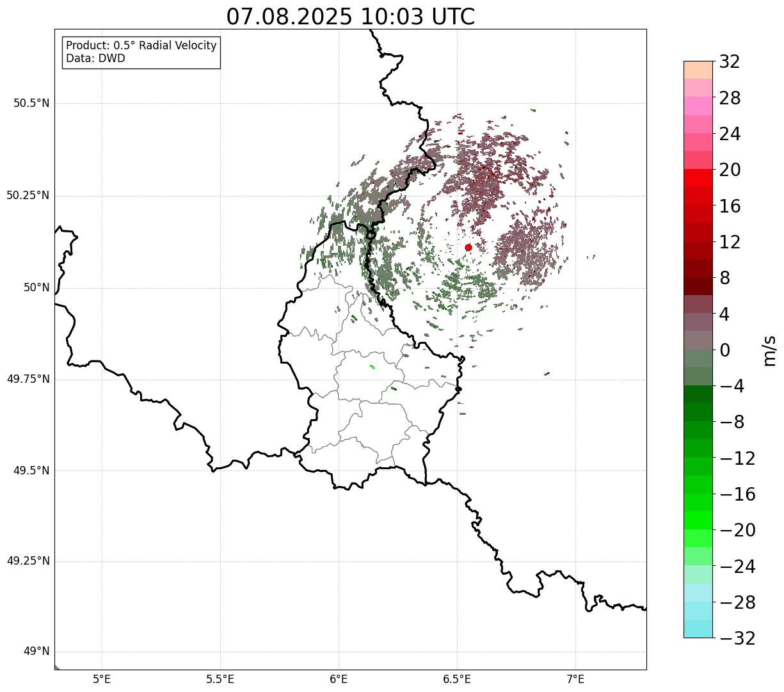784x692 pixels.
Task: Click the colorbar tick label −28
Action: [737, 602]
